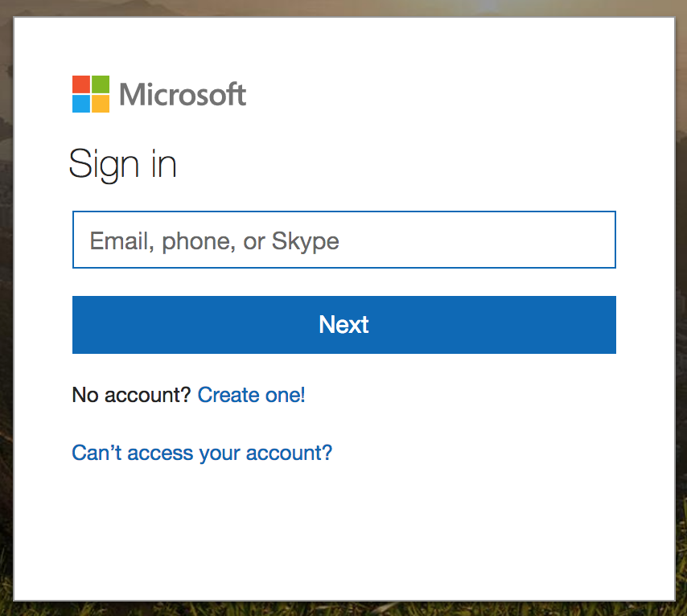Click the Microsoft wordmark text
Viewport: 687px width, 616px height.
tap(183, 95)
